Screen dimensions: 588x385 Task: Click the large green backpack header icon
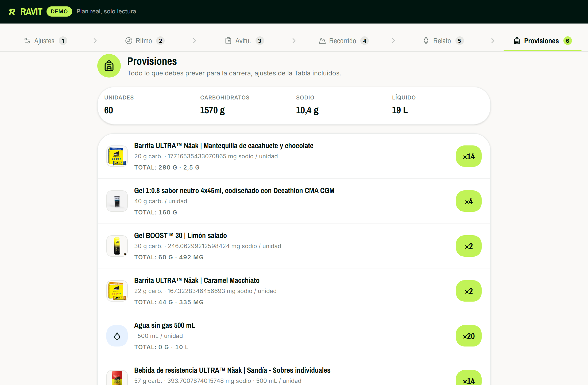pyautogui.click(x=109, y=66)
